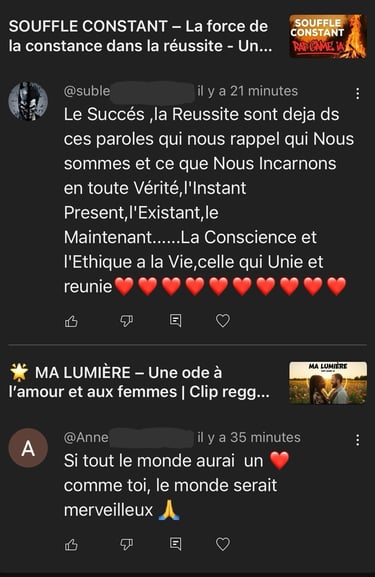
Task: Open options menu for @suble comment
Action: click(x=357, y=94)
